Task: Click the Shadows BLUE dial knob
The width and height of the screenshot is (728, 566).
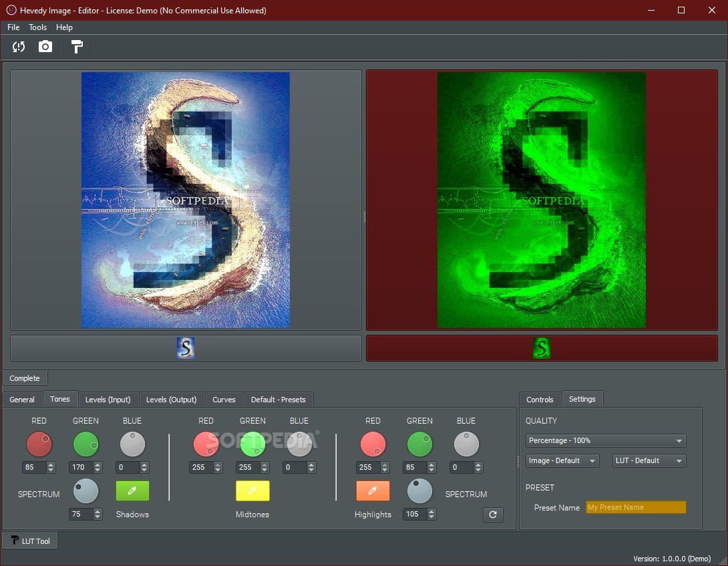Action: tap(132, 444)
